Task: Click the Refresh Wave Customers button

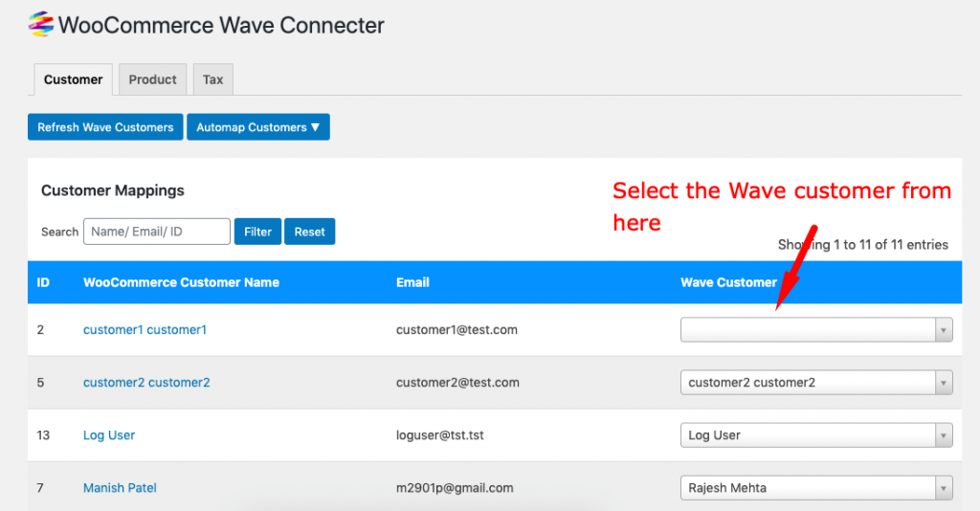Action: [105, 127]
